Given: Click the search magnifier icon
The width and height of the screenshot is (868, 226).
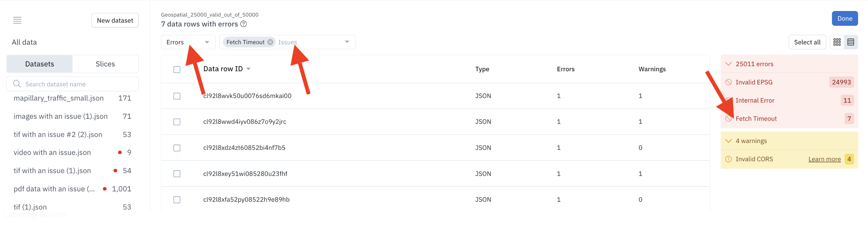Looking at the screenshot, I should coord(17,84).
